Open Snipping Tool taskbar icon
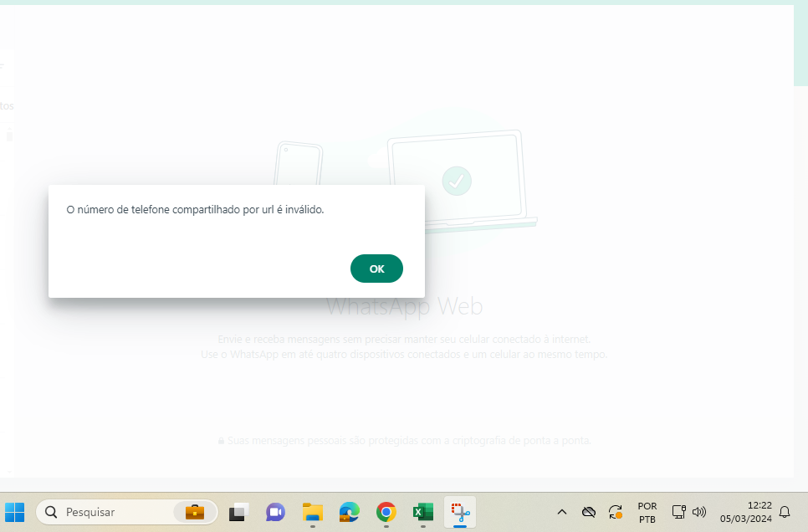This screenshot has width=808, height=532. 460,512
